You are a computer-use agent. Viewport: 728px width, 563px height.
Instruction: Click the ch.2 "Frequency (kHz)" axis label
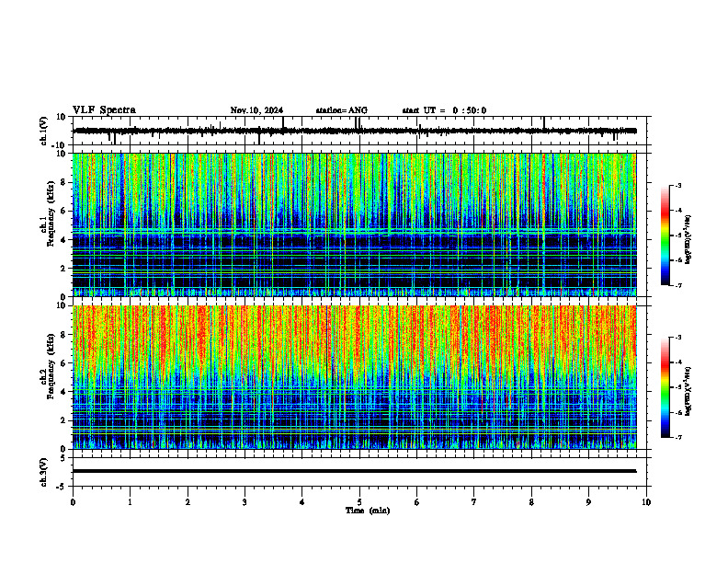click(50, 366)
